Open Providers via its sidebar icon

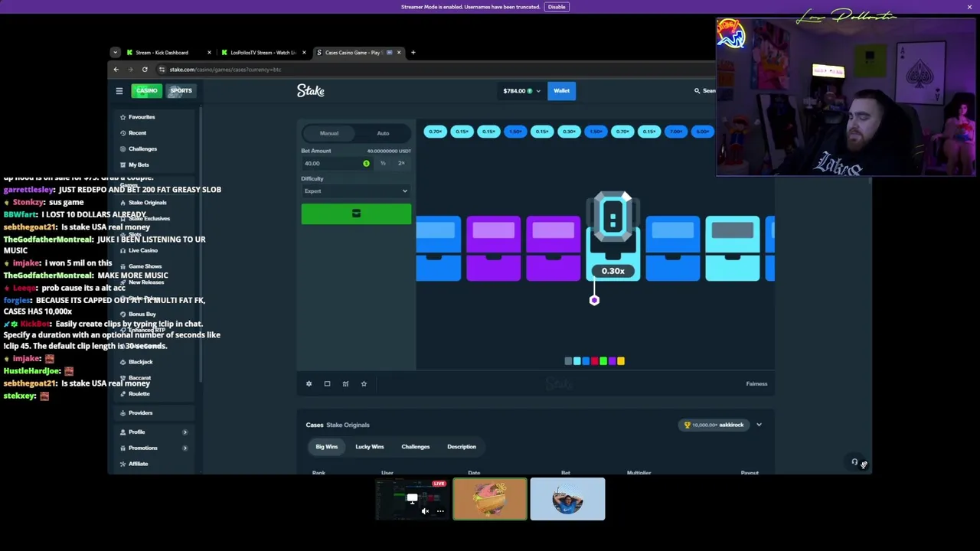tap(122, 413)
